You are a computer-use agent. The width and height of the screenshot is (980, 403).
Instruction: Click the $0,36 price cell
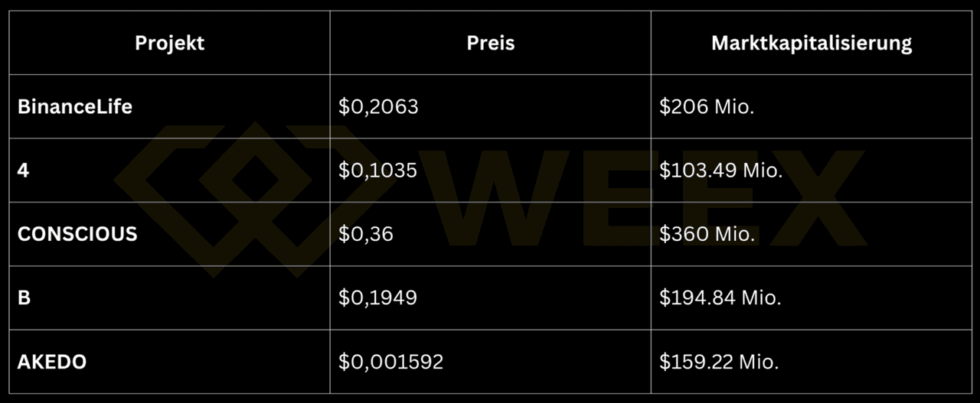pos(365,233)
